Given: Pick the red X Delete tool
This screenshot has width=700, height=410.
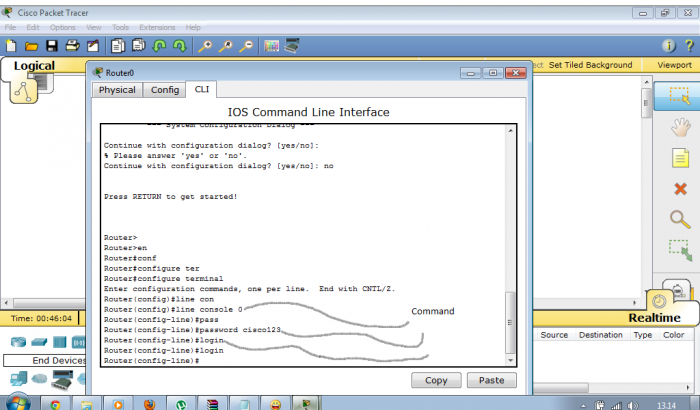Looking at the screenshot, I should (680, 189).
